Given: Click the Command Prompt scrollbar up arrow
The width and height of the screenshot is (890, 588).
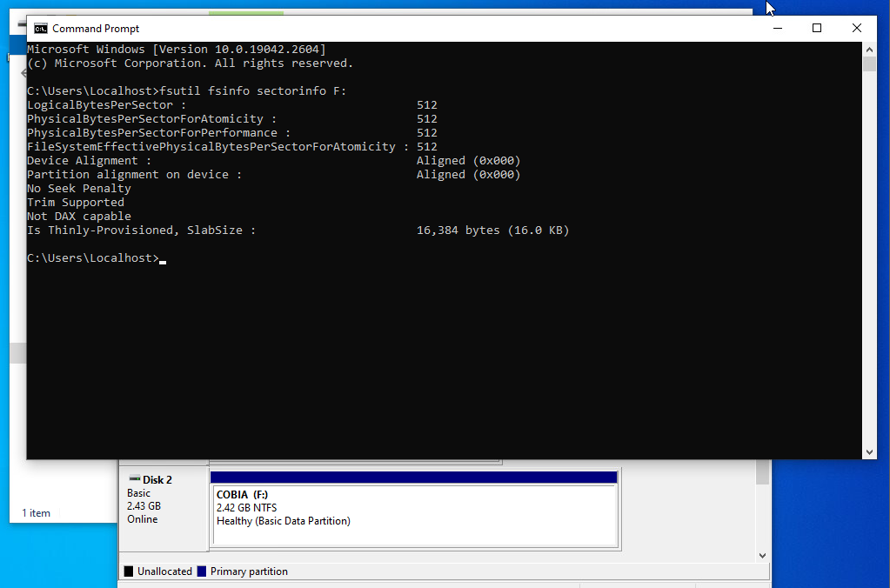Looking at the screenshot, I should tap(869, 50).
